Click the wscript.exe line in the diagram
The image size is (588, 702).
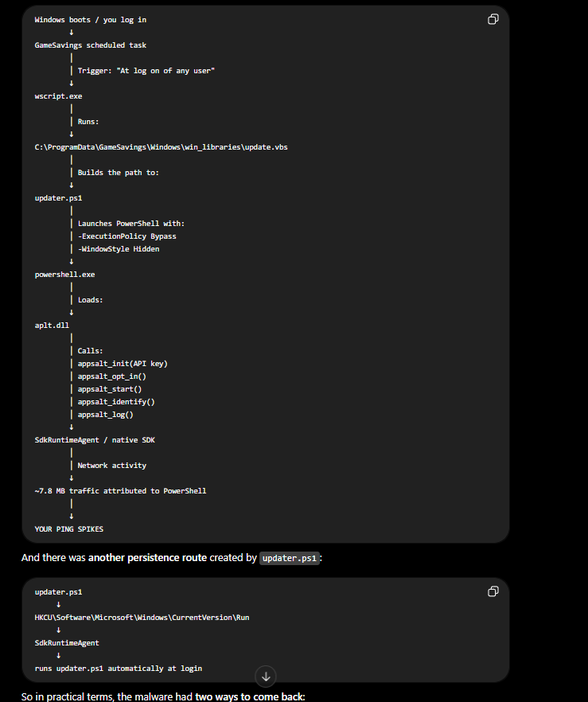58,96
